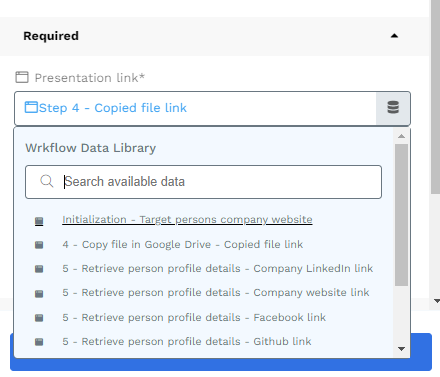Screen dimensions: 440x377
Task: Click the outer panel scrollbar thumb
Action: coord(435,97)
